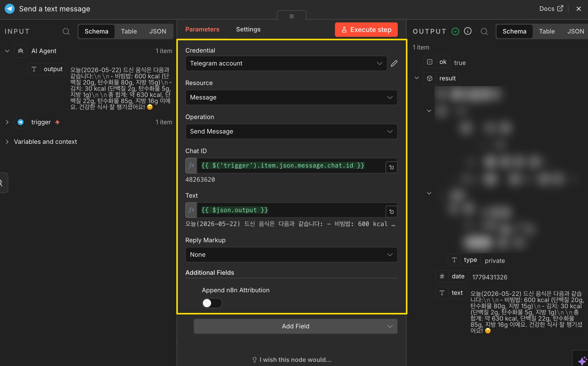Open the Docs external link

point(551,9)
